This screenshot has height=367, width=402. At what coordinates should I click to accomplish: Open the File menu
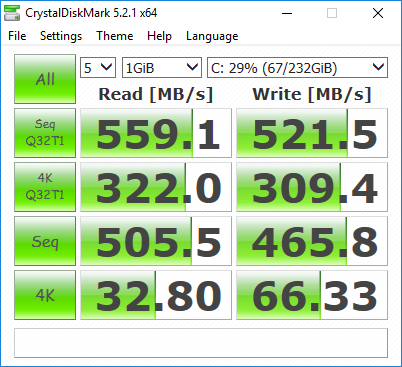point(17,36)
